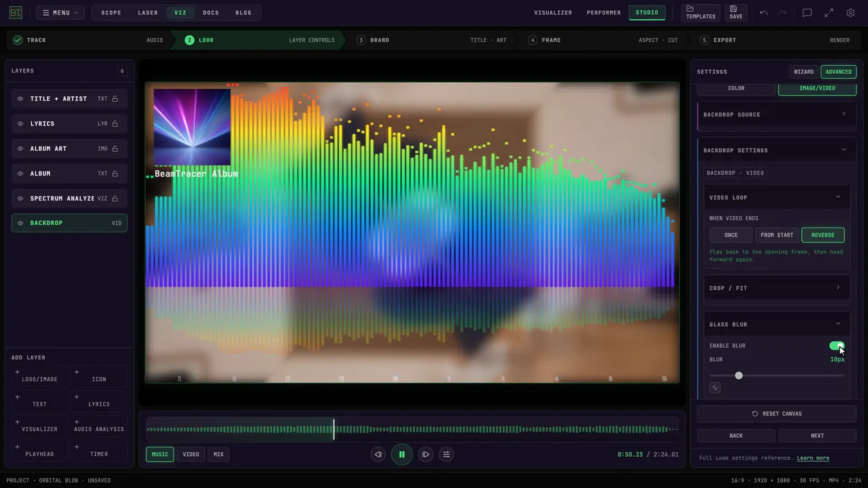Add a Playhead layer

click(39, 450)
